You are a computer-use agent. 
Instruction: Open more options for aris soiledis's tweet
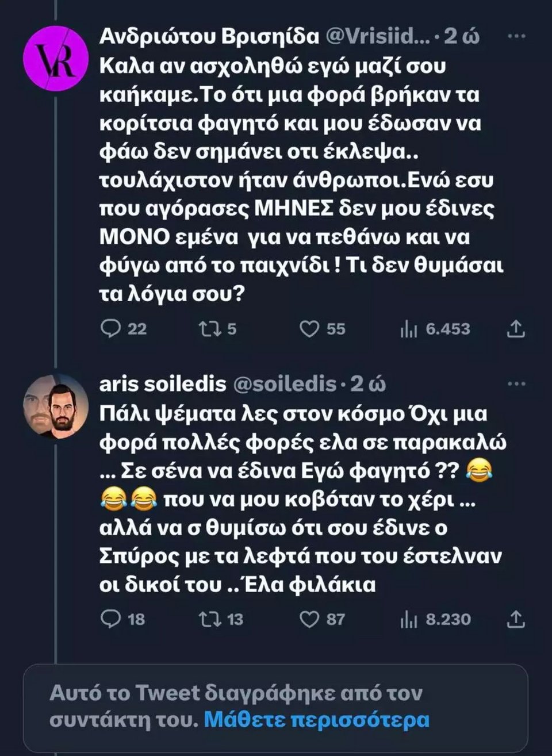517,383
